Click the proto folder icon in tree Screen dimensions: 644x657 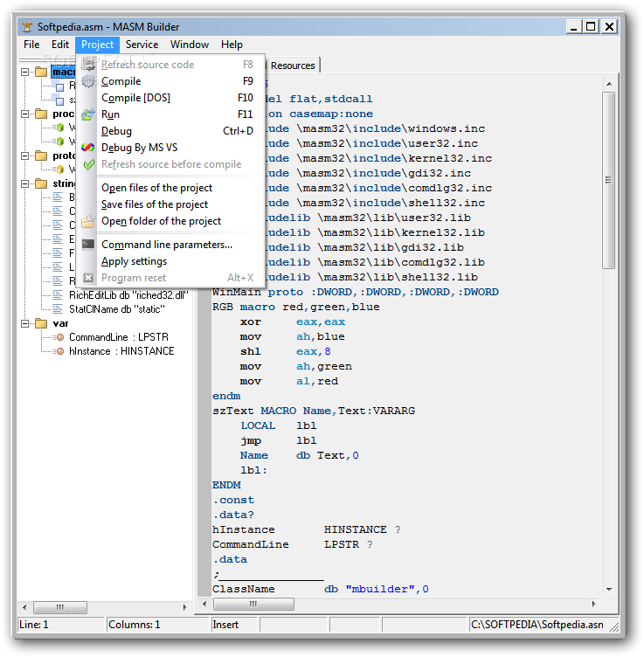41,156
